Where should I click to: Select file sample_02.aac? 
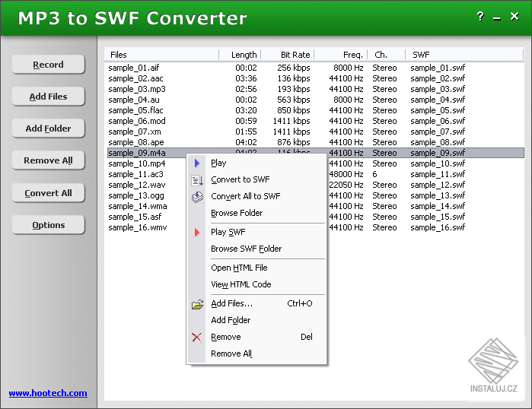135,78
